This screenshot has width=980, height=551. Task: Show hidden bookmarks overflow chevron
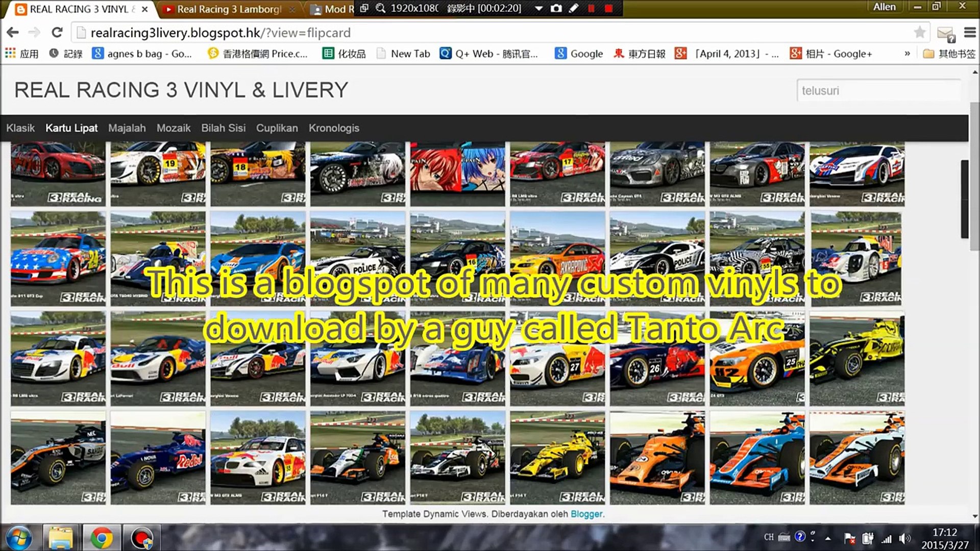907,54
